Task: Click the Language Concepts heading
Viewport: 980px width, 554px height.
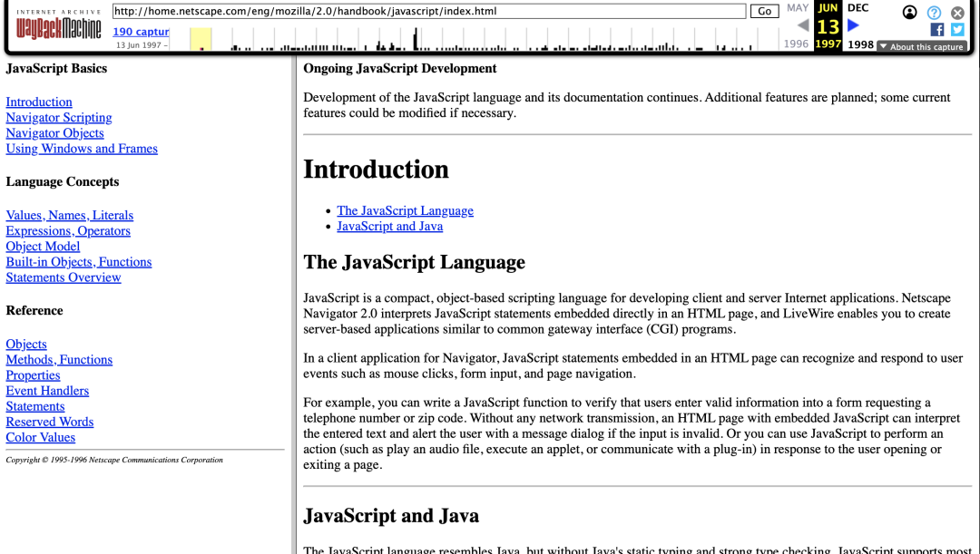Action: [x=63, y=181]
